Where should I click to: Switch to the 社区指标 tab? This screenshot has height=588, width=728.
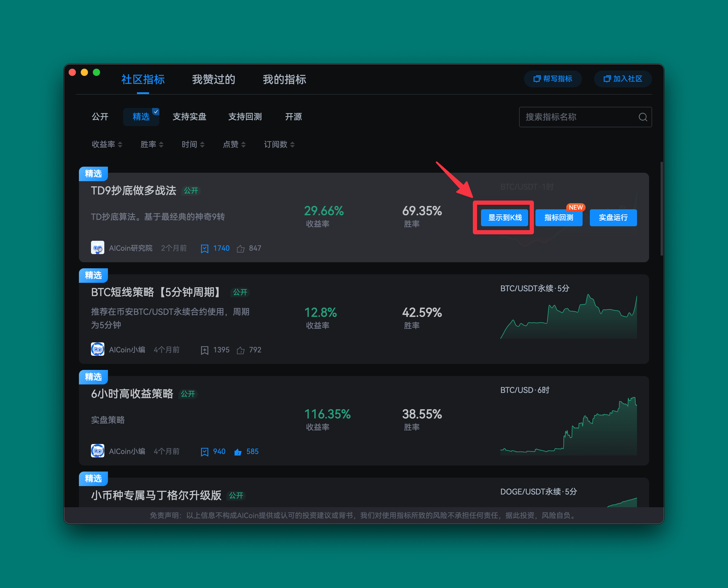[x=143, y=80]
